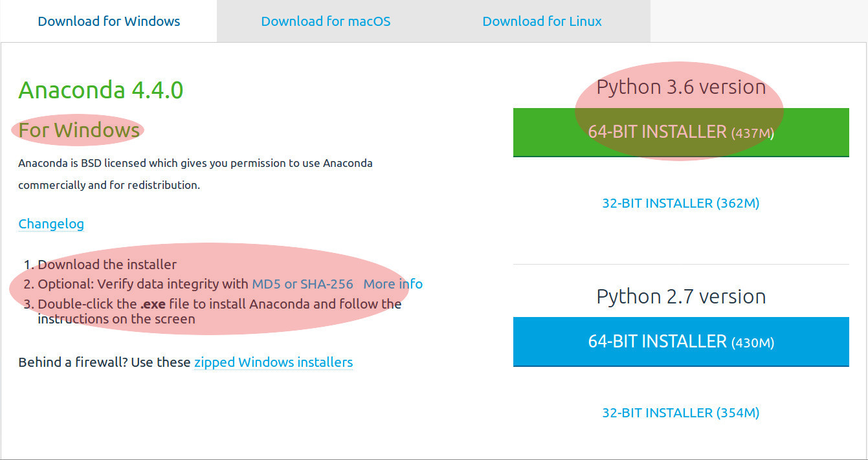Switch to the Download for Linux tab
868x460 pixels.
tap(541, 21)
